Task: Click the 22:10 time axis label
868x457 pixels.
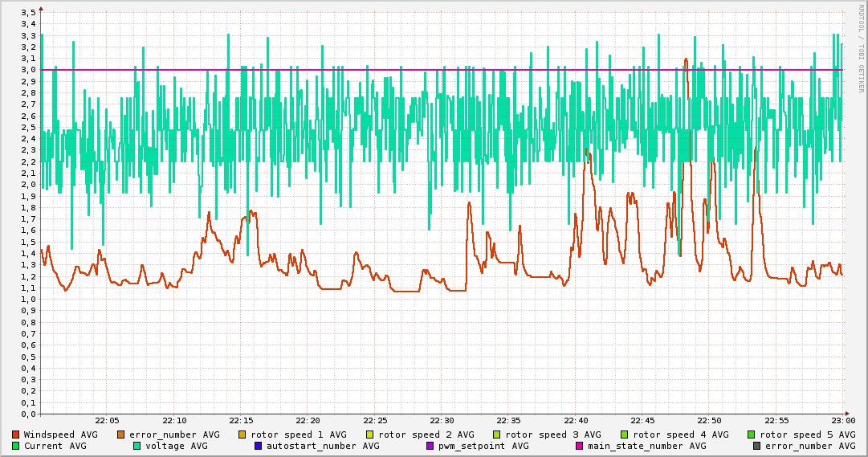Action: point(174,421)
